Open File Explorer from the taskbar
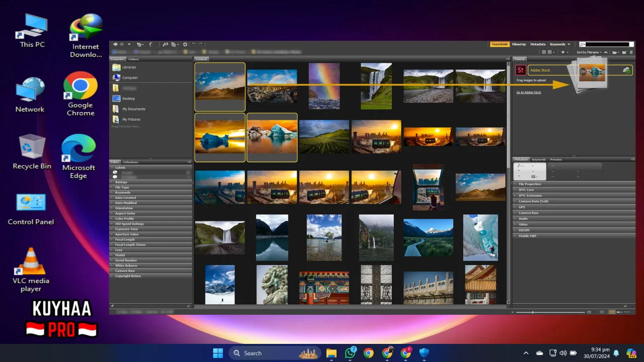The image size is (644, 362). (331, 353)
